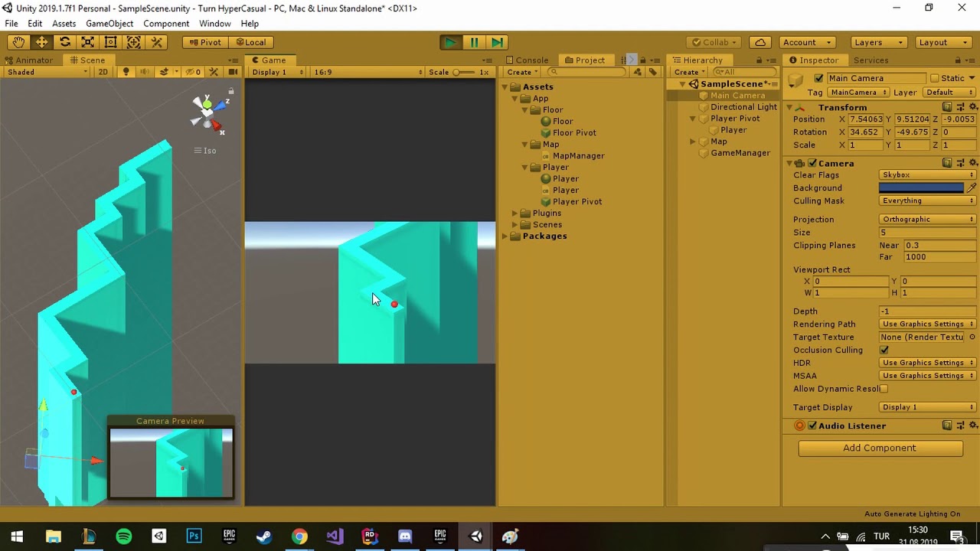Click the Background color swatch
Screen dimensions: 980x551
[x=922, y=187]
